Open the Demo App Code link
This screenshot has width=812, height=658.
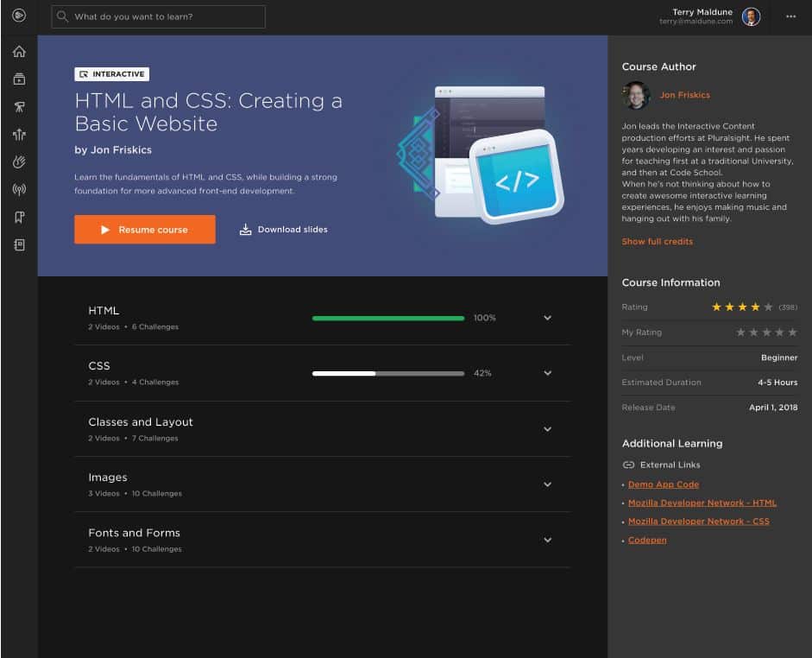click(x=664, y=484)
